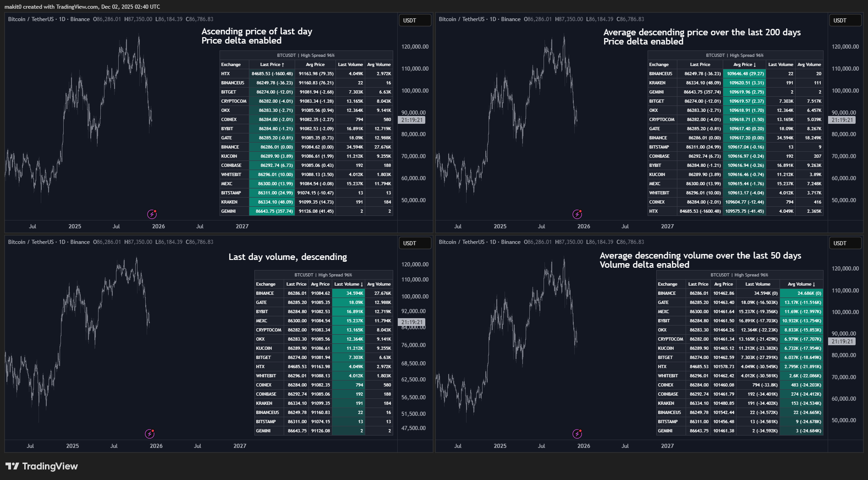Click CRYPTOCOM exchange name in Last day volume table
The image size is (868, 480).
coord(269,330)
